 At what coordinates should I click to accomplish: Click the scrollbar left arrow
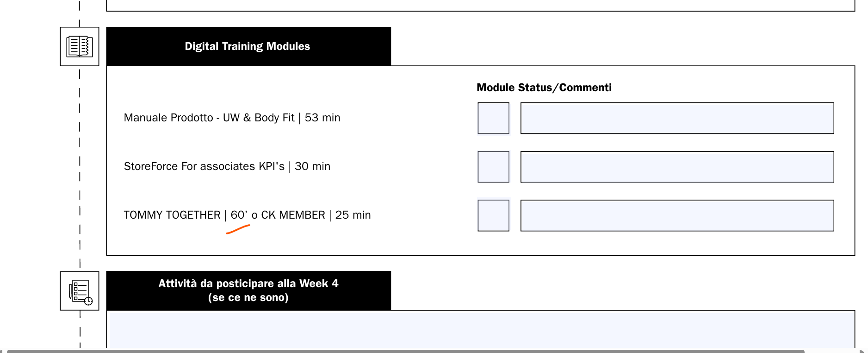tap(1, 351)
